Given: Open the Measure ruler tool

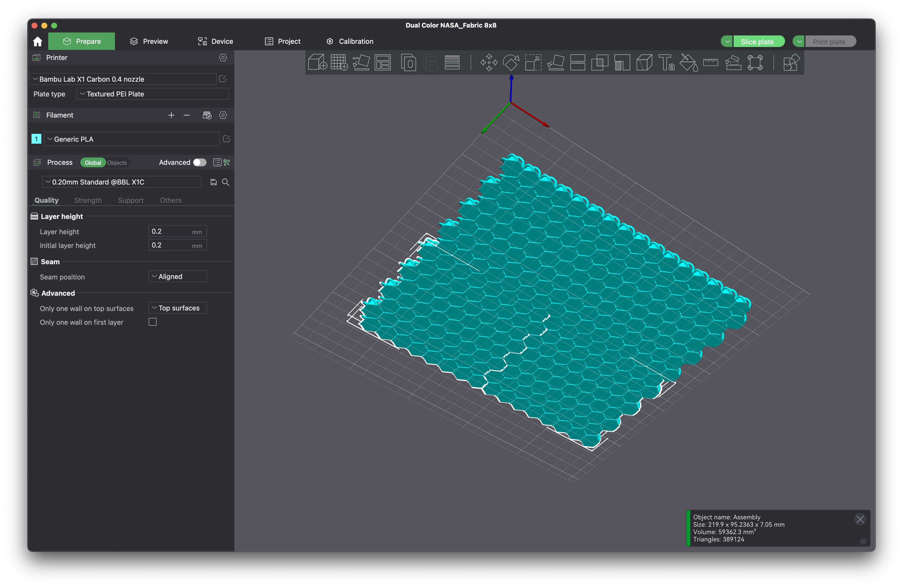Looking at the screenshot, I should pos(710,62).
